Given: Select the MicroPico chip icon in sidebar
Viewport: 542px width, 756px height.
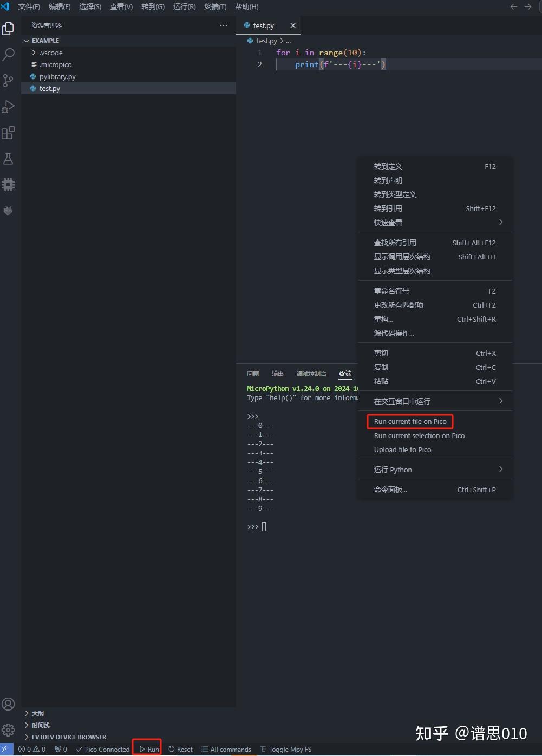Looking at the screenshot, I should 8,185.
